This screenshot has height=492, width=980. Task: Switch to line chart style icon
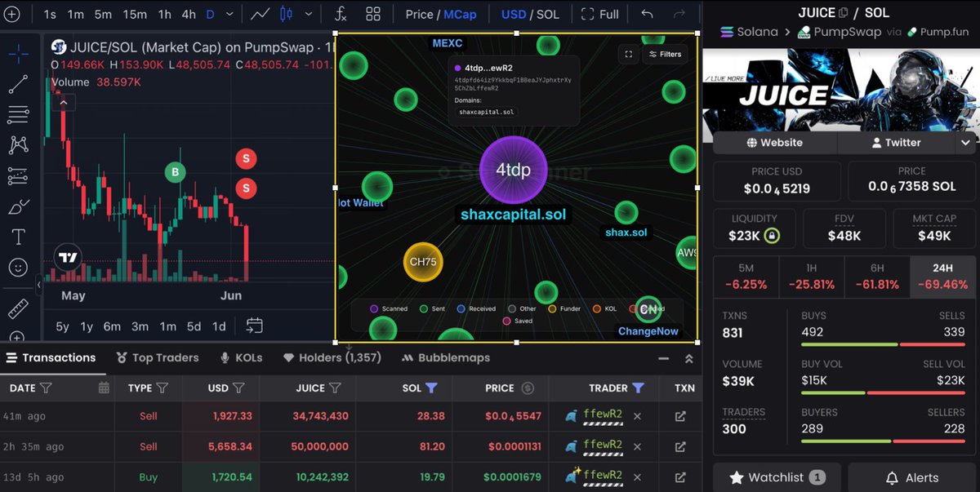coord(261,14)
